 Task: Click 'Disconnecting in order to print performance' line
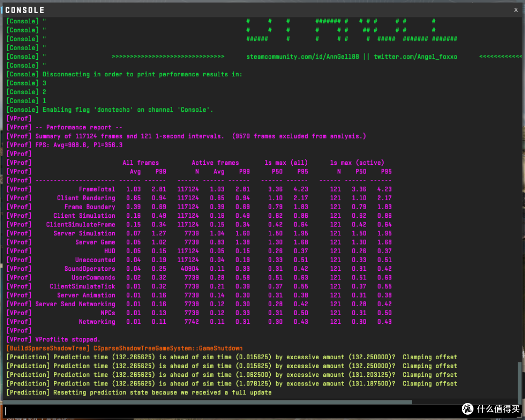pyautogui.click(x=124, y=74)
